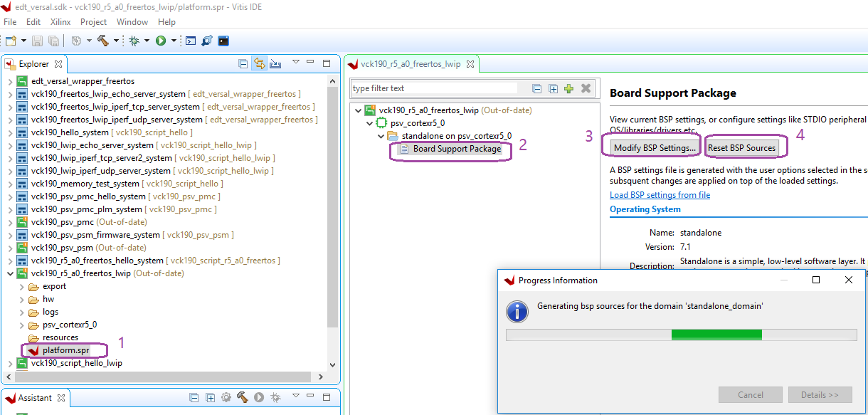The height and width of the screenshot is (415, 868).
Task: Toggle Link with Editor in Explorer
Action: click(260, 64)
